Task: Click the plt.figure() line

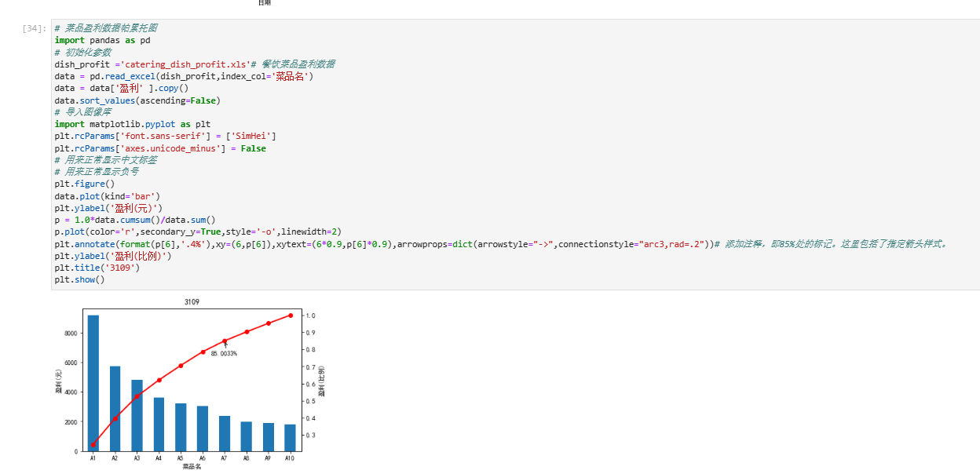Action: point(84,184)
